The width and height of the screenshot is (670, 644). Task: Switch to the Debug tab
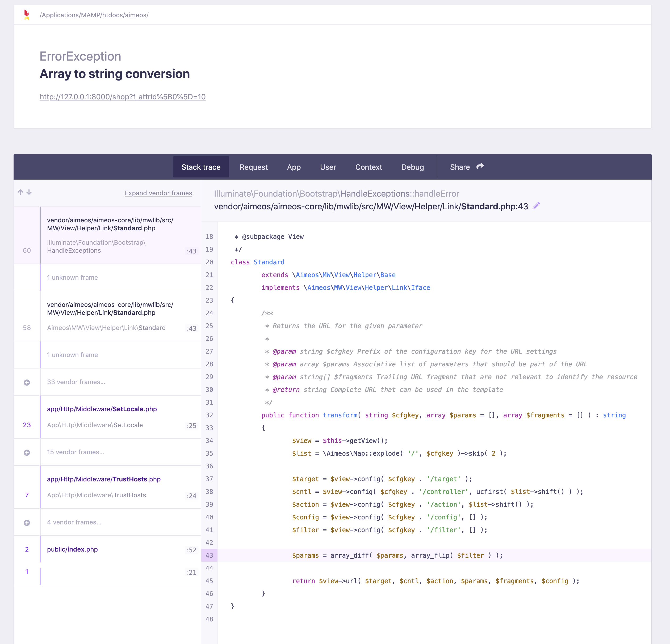pos(413,167)
